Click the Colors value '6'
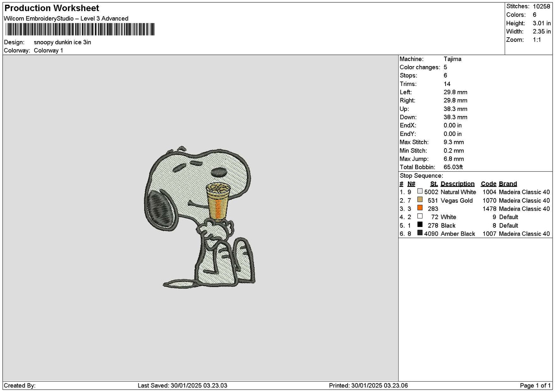Viewport: 555px width, 392px height. point(534,15)
